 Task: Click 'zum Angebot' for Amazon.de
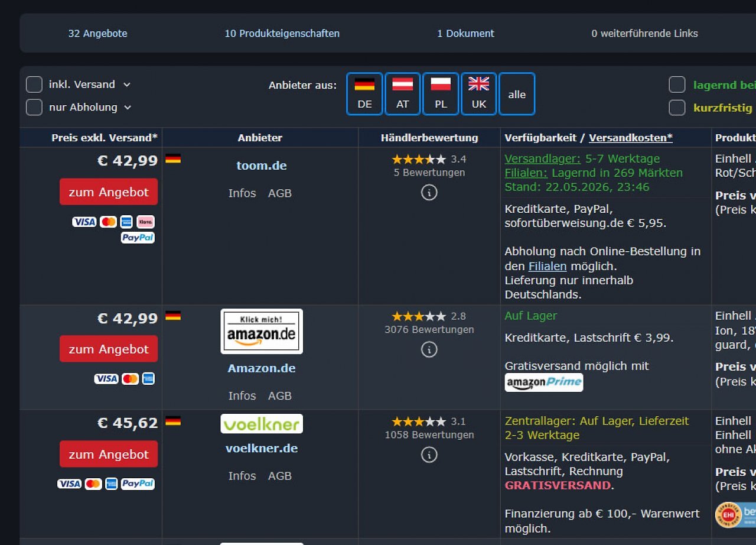109,349
